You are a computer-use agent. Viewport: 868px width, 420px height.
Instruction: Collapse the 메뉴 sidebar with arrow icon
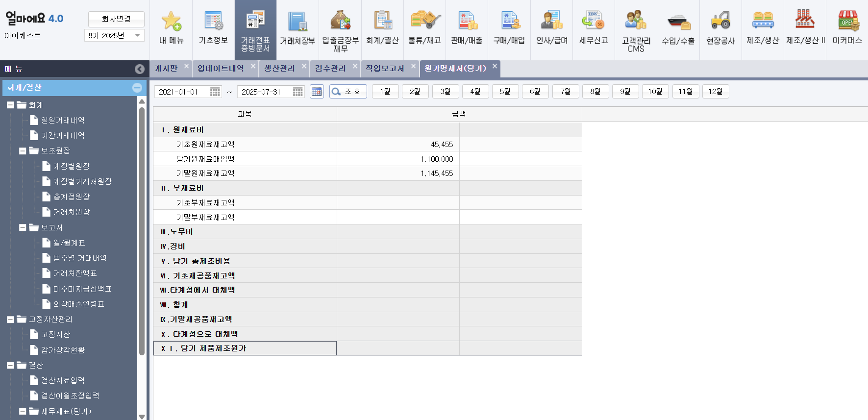pyautogui.click(x=140, y=69)
